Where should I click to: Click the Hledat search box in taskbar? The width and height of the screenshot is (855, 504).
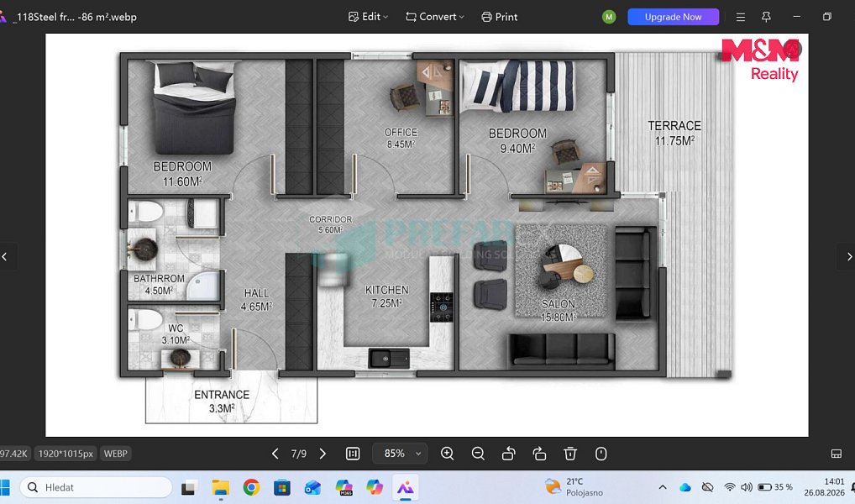(x=96, y=488)
